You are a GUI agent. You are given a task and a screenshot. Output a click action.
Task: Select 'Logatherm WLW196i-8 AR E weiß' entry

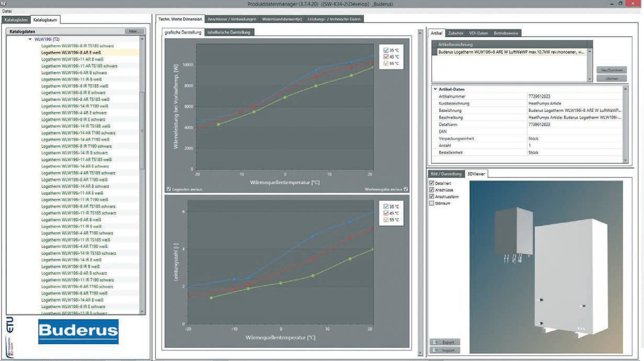[71, 53]
